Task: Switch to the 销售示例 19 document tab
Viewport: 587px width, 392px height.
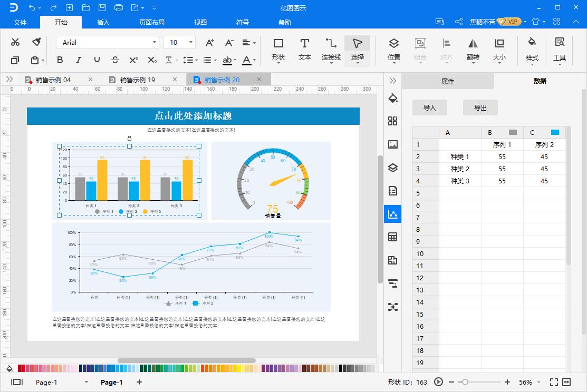Action: (x=137, y=80)
